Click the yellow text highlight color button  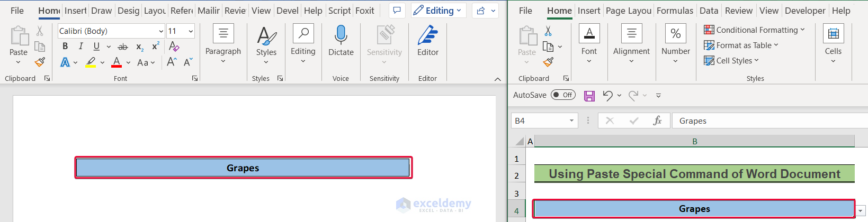coord(91,62)
